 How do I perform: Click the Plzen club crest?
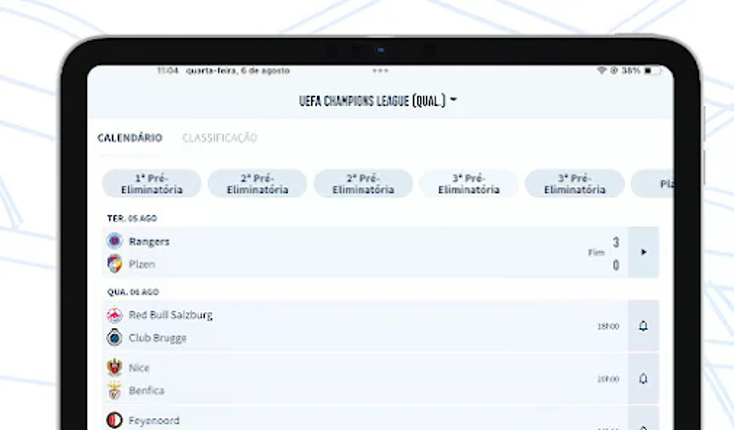coord(115,264)
